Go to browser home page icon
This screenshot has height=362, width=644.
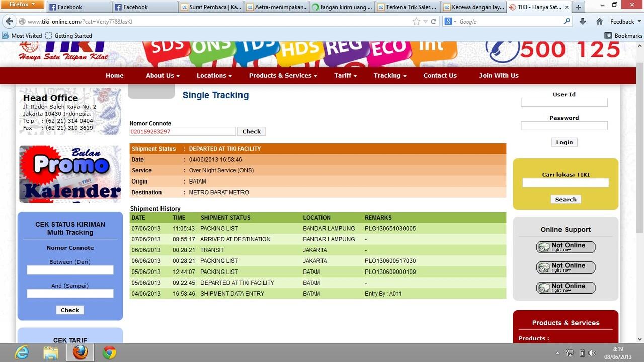tap(599, 21)
